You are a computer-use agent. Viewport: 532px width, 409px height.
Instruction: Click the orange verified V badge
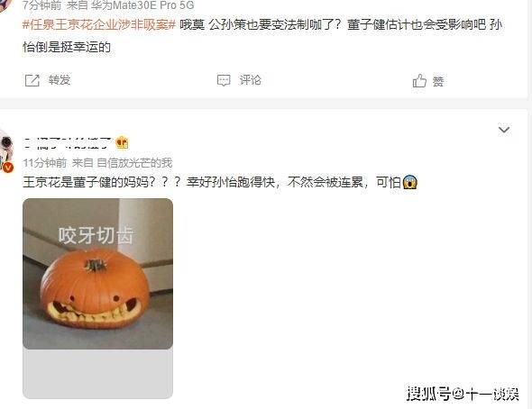[x=8, y=167]
